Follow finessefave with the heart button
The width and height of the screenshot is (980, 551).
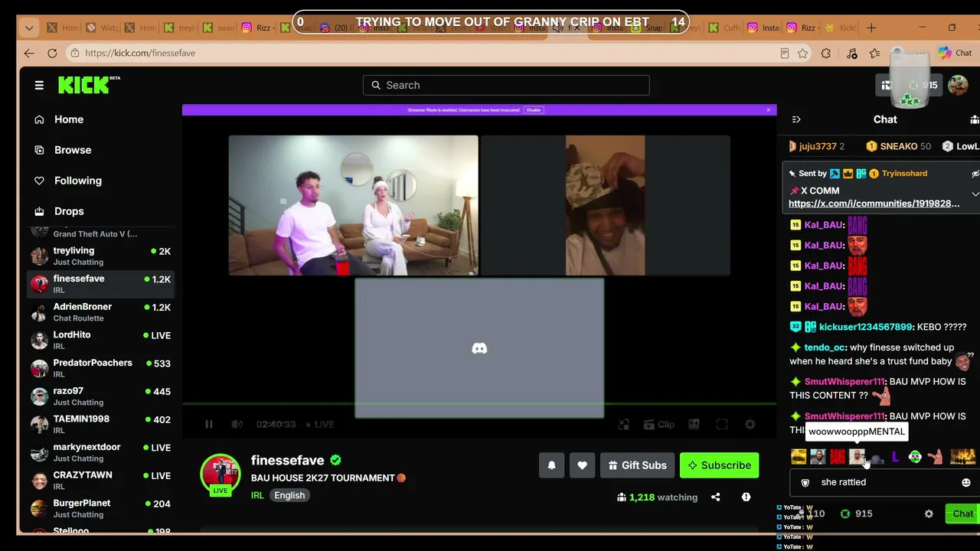point(582,465)
